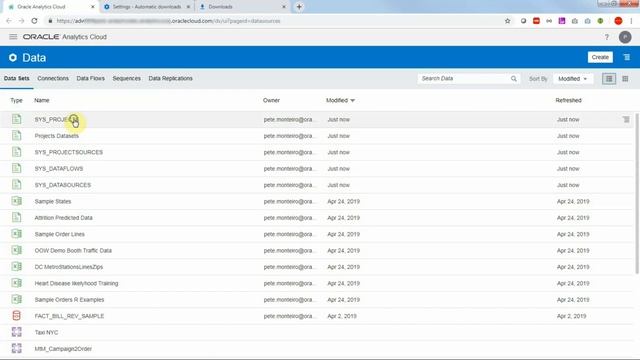
Task: Open the MM_Campaign2Order entry
Action: pos(63,349)
